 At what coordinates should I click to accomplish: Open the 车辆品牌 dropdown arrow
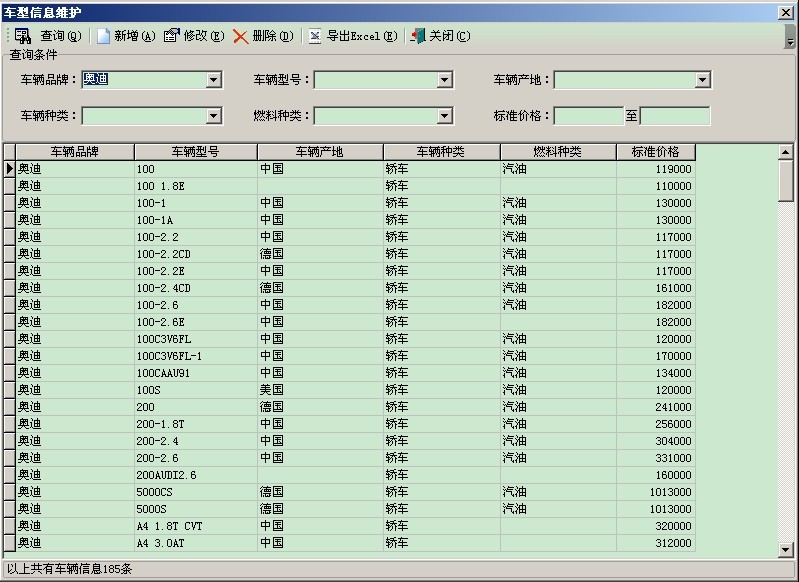tap(214, 80)
